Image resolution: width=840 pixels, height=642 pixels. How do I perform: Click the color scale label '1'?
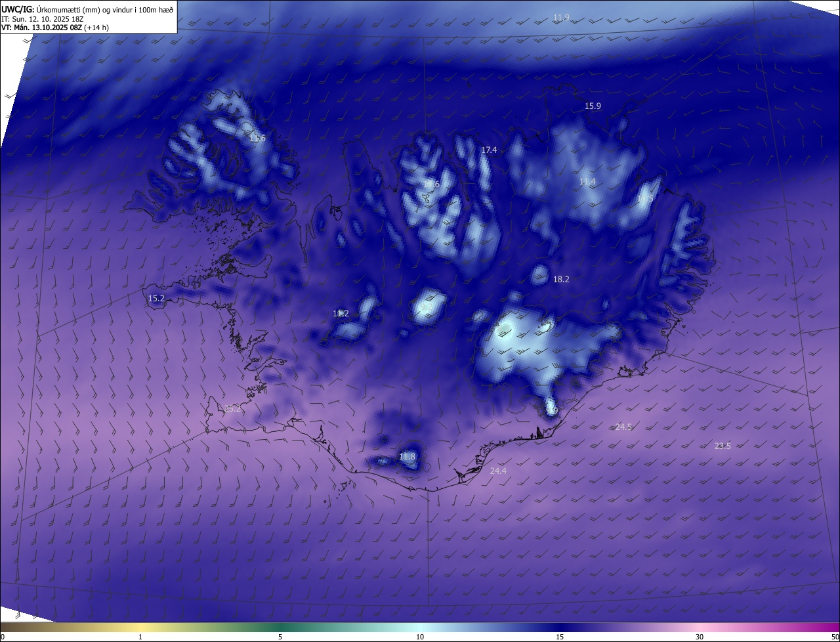pos(140,637)
